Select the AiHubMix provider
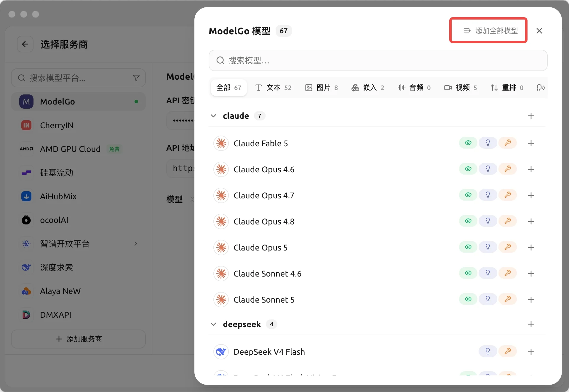Viewport: 569px width, 392px height. click(79, 196)
